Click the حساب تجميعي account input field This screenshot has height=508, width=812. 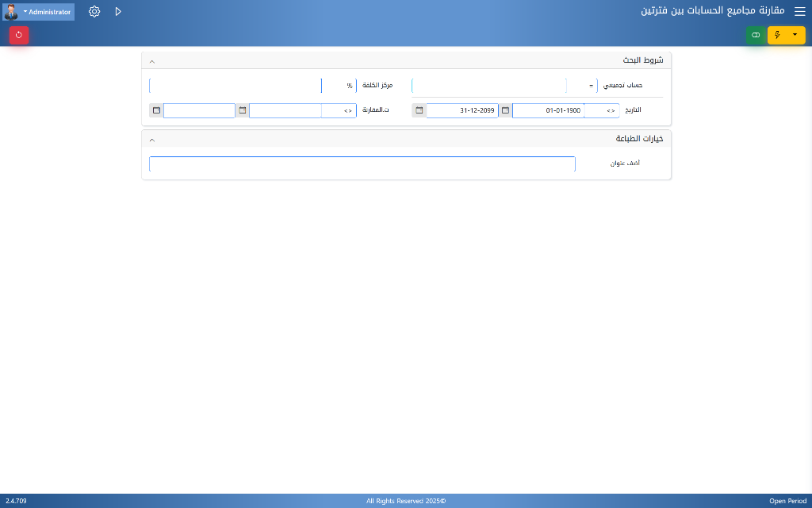tap(488, 86)
